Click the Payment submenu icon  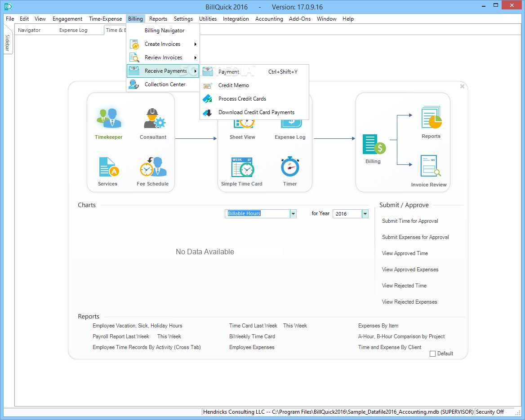(208, 71)
